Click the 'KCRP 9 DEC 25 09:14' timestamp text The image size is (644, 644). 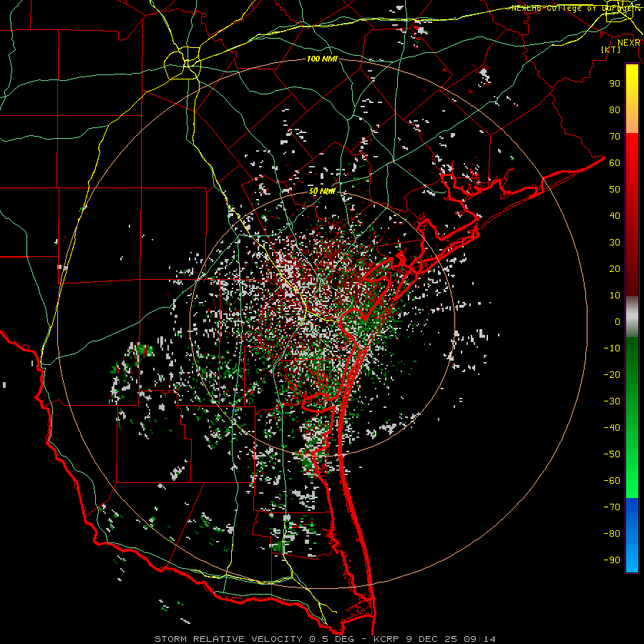point(434,639)
